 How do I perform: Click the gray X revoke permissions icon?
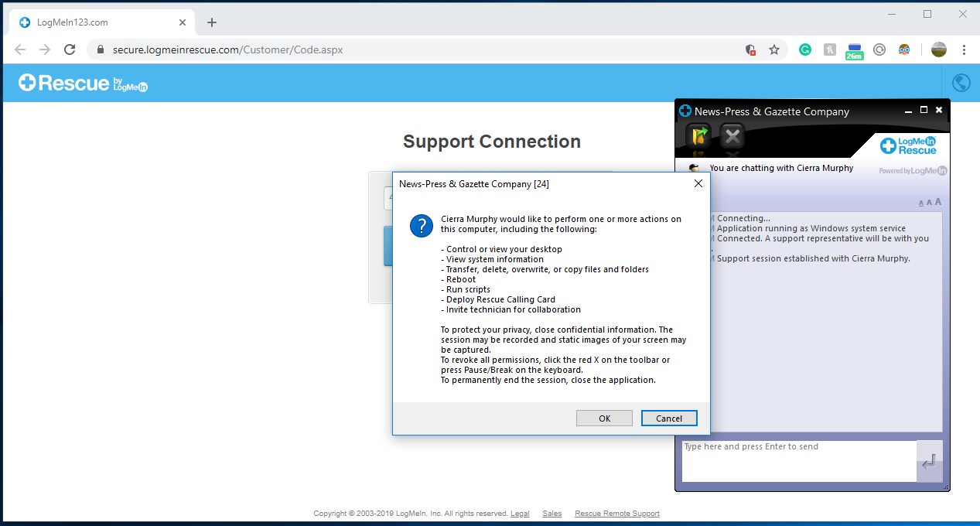732,137
